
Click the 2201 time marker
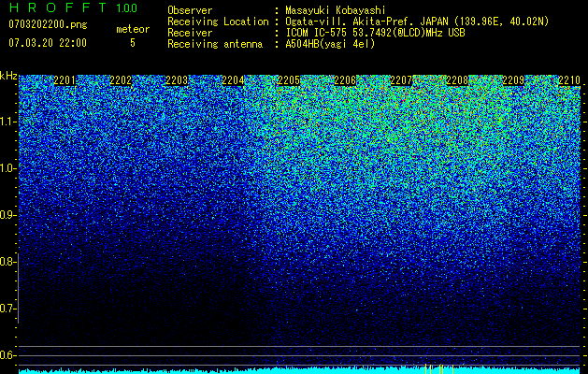[x=65, y=80]
